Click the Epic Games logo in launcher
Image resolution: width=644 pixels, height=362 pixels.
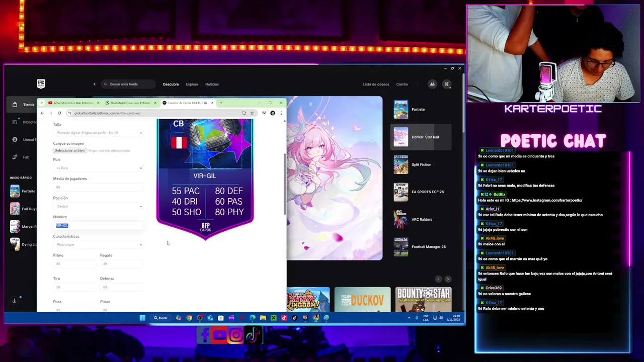point(41,84)
